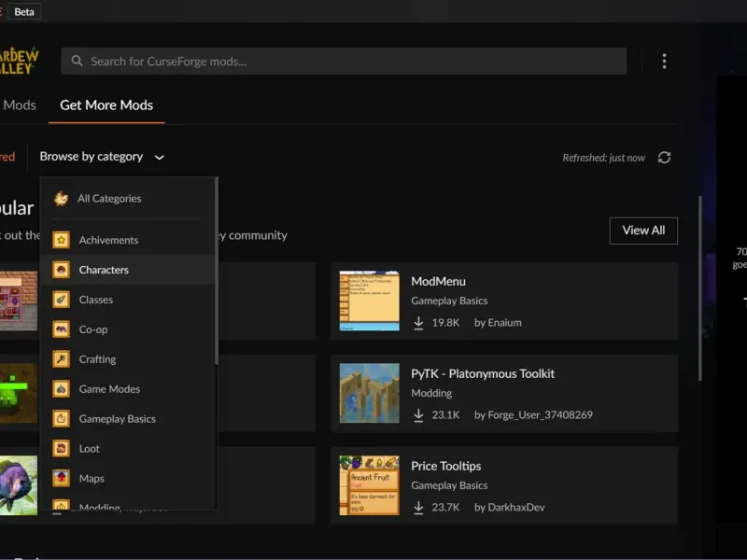Open PyTK - Platonymous Toolkit mod page
747x560 pixels.
(483, 373)
